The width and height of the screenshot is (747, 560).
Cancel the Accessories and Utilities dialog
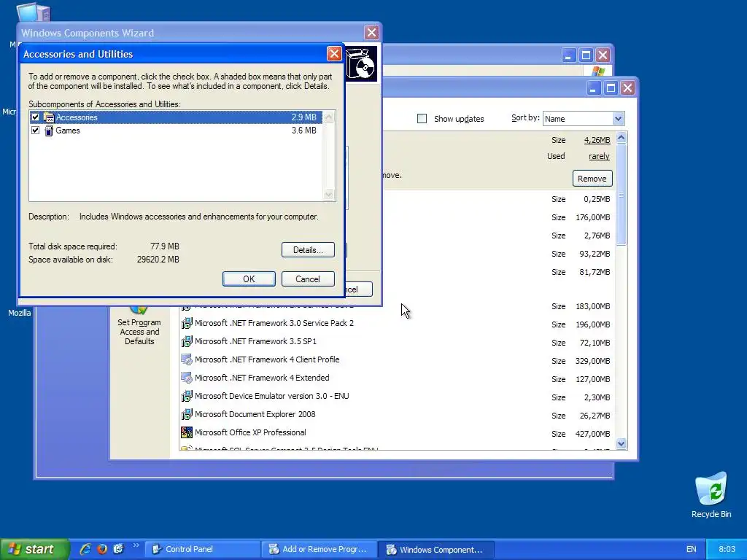pos(308,279)
